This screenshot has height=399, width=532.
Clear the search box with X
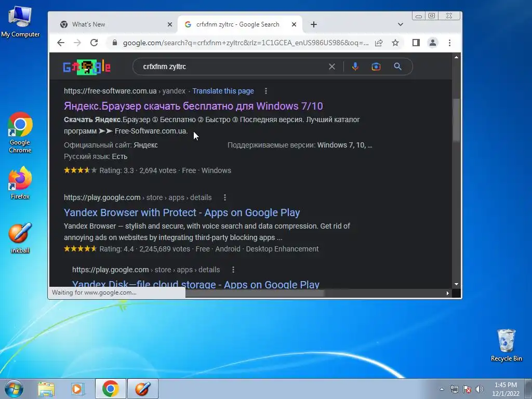click(332, 66)
